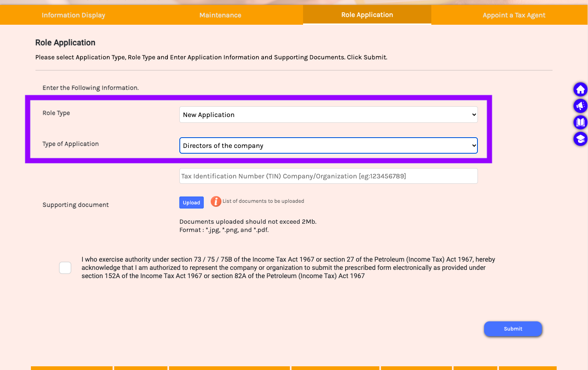Focus the Tax Identification Number field
Screen dimensions: 588x370
coord(328,176)
